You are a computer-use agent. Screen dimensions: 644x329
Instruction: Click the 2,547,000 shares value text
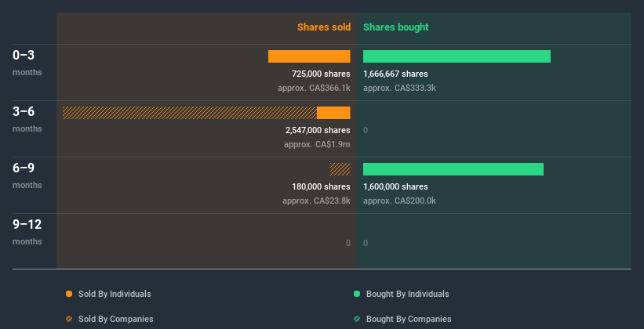pyautogui.click(x=318, y=130)
